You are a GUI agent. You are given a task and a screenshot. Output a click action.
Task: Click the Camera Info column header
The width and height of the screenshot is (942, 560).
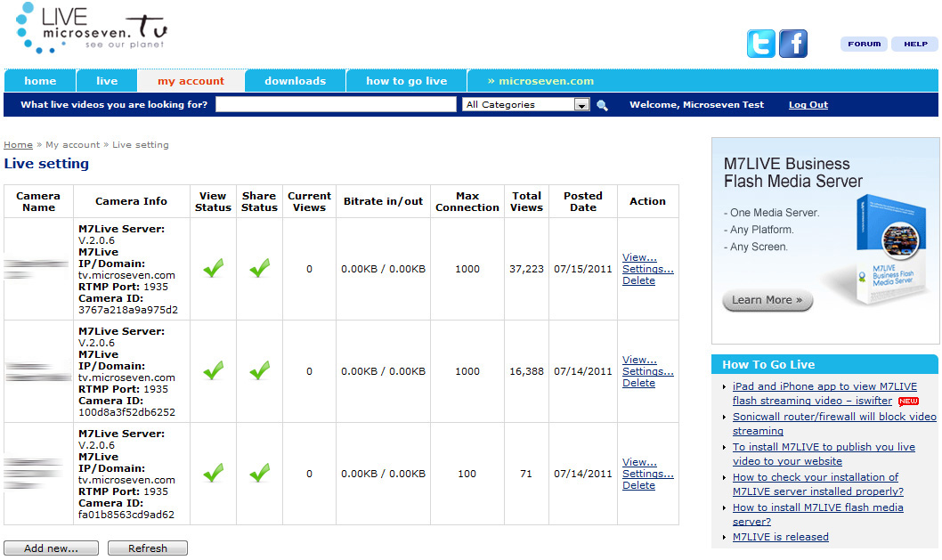coord(131,201)
